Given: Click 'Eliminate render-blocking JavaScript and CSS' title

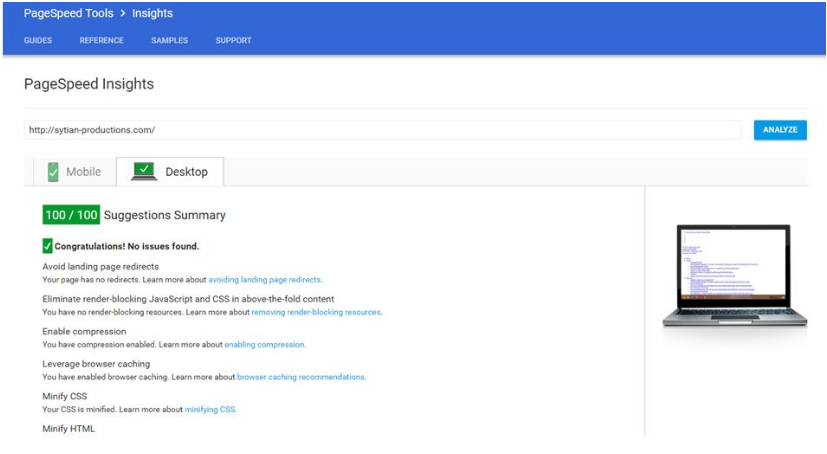Looking at the screenshot, I should [x=188, y=299].
